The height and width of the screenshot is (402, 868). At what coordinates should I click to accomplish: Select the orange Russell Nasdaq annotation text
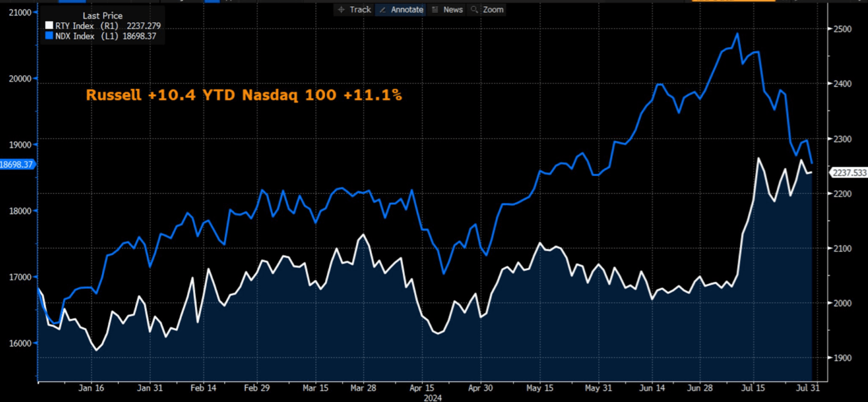[x=244, y=95]
